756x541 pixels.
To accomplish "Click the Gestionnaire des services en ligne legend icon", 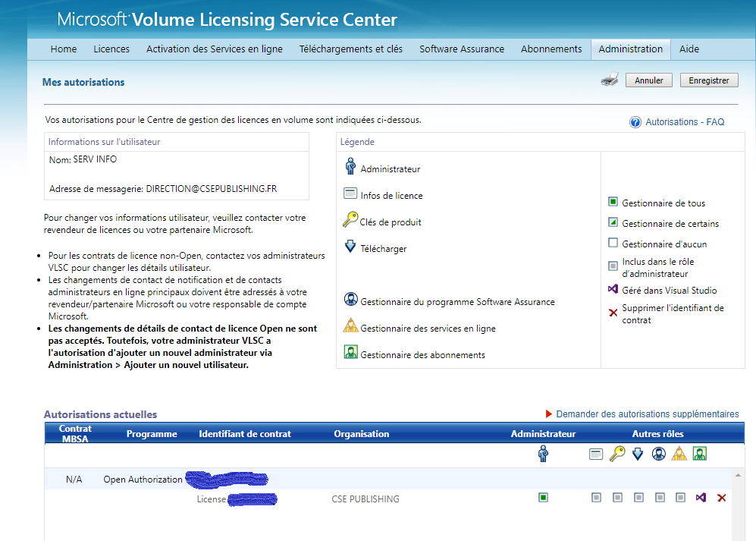I will tap(350, 326).
